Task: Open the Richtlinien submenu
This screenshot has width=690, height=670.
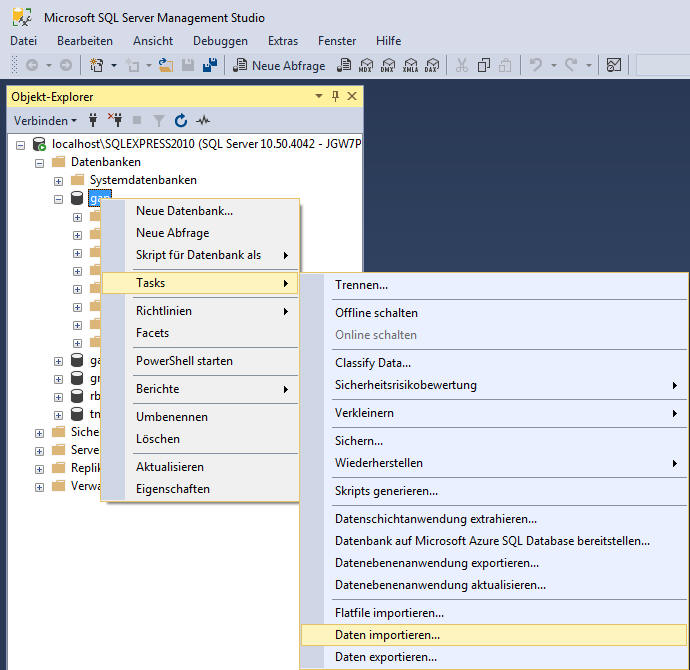Action: [x=200, y=311]
